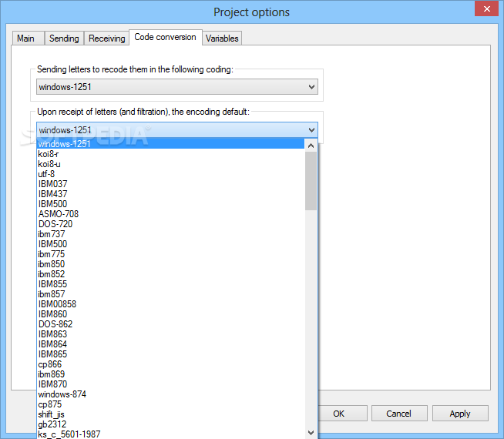Select ibm850 encoding

tap(170, 264)
